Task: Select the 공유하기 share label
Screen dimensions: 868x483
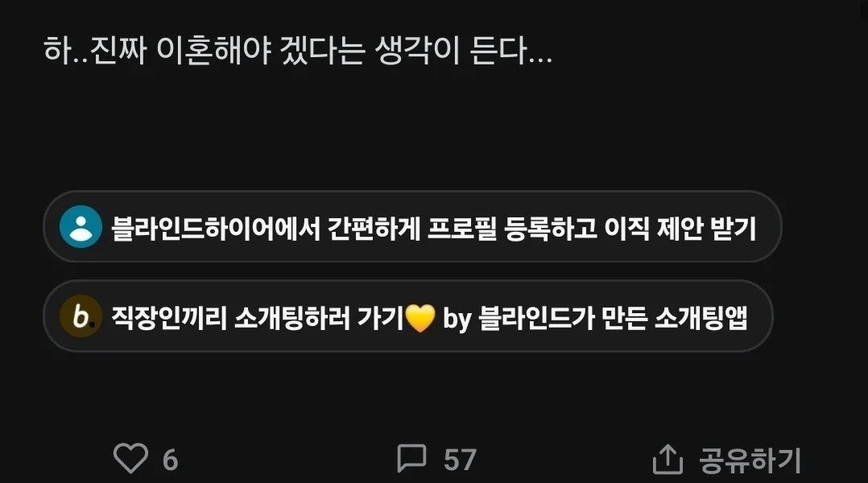Action: [750, 460]
